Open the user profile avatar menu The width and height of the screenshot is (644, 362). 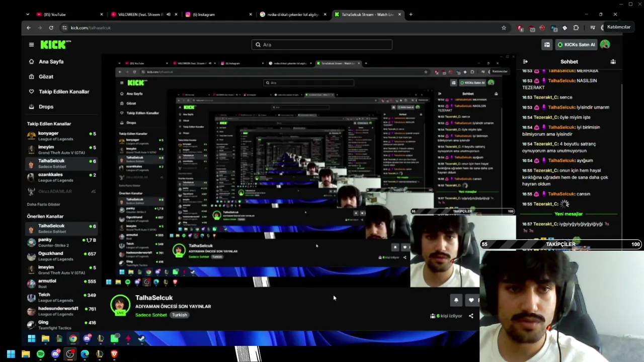(605, 45)
